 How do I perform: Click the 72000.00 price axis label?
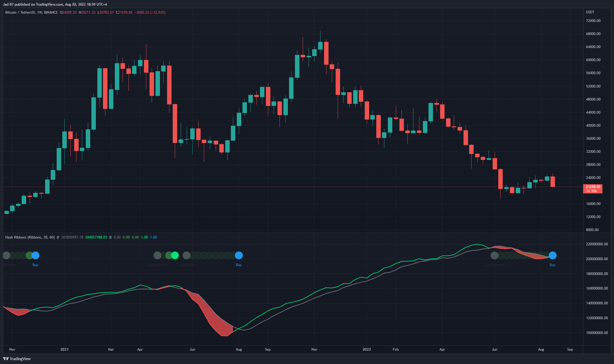[x=593, y=21]
